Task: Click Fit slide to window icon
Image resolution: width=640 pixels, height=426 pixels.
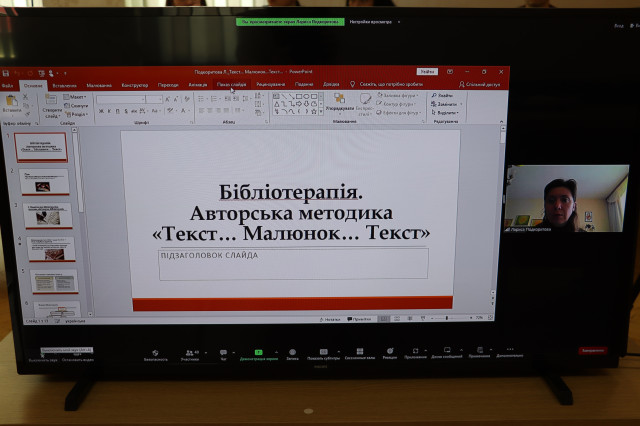Action: [490, 317]
